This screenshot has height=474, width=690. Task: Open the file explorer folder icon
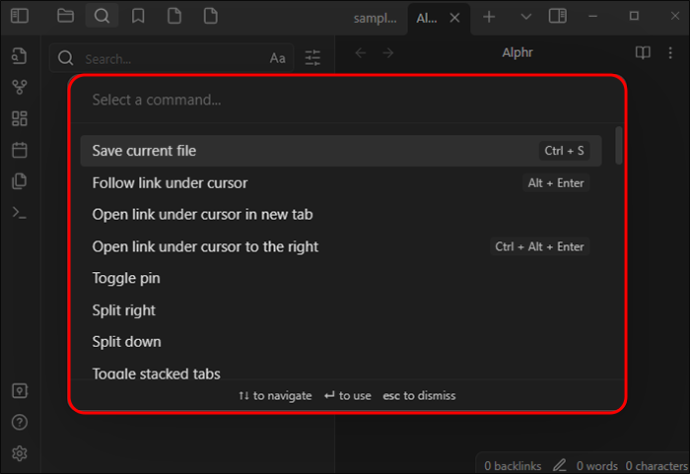click(65, 16)
